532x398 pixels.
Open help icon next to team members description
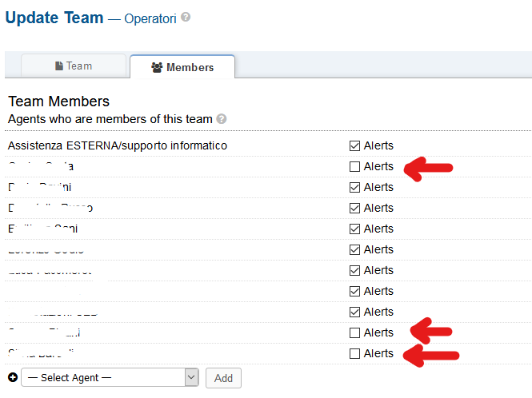click(222, 119)
